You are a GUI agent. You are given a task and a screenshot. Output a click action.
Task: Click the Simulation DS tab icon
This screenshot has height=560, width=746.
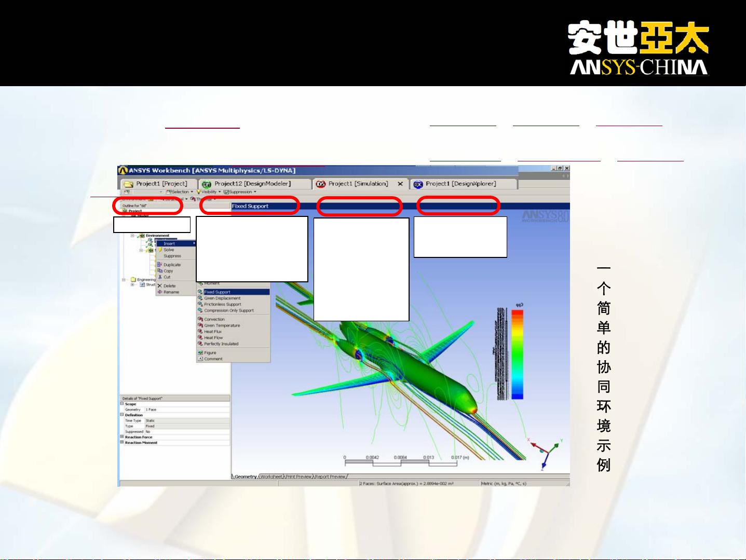pos(320,184)
